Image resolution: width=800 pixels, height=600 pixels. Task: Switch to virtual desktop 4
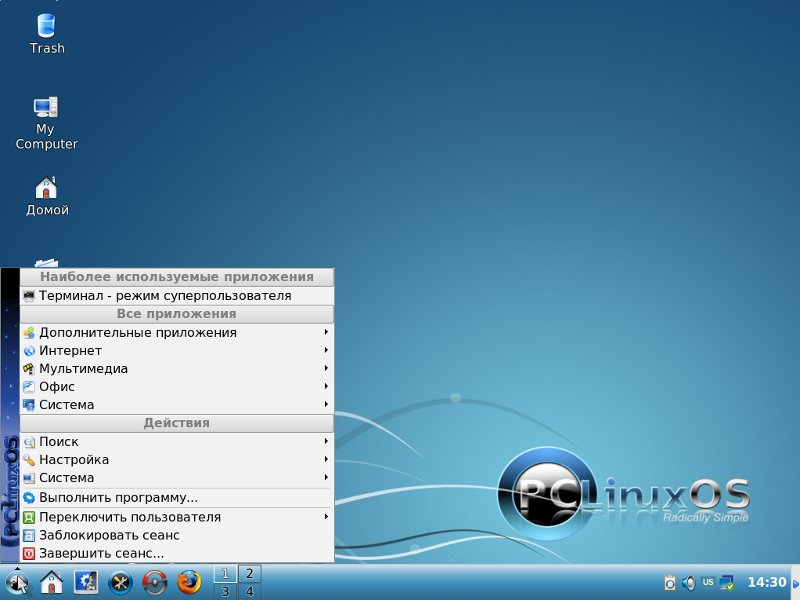click(x=248, y=591)
